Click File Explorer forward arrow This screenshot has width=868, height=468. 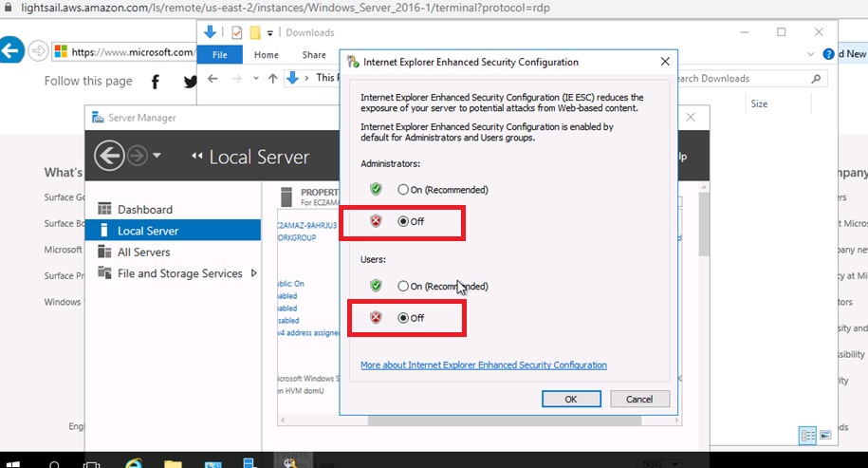[x=237, y=79]
